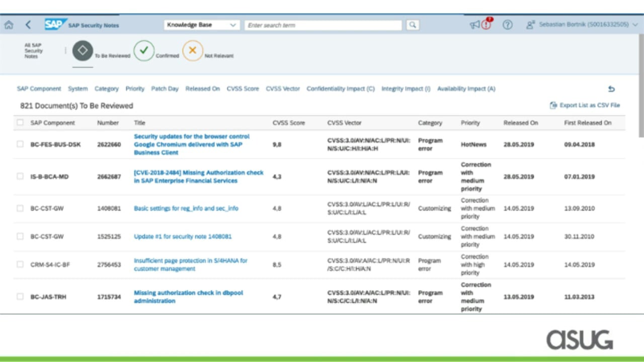Image resolution: width=644 pixels, height=362 pixels.
Task: Check the row for note 1525125
Action: point(20,236)
